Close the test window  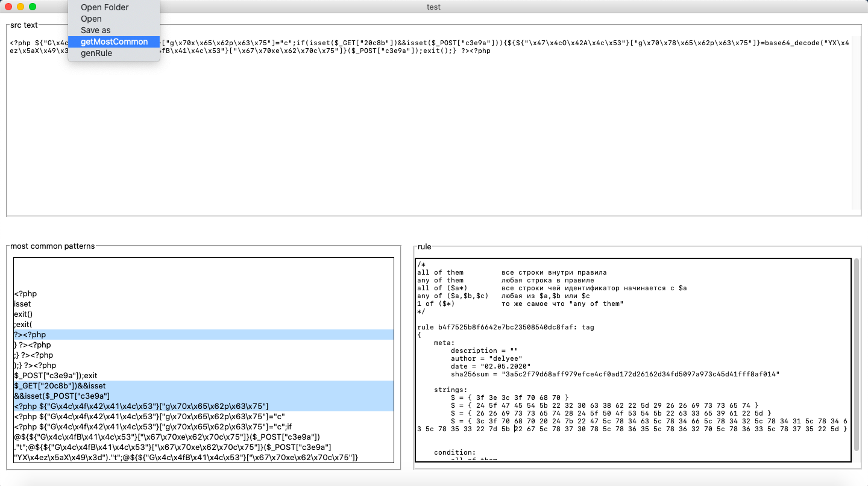[x=8, y=7]
